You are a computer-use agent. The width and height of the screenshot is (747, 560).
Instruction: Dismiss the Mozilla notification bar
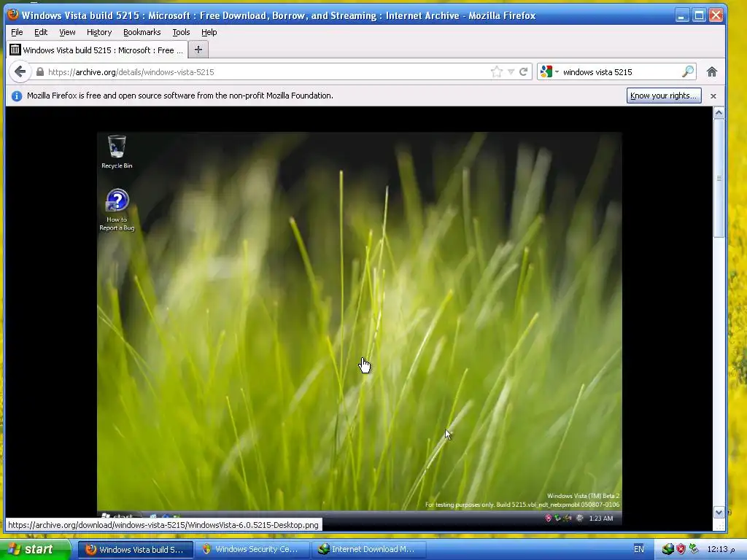click(713, 96)
